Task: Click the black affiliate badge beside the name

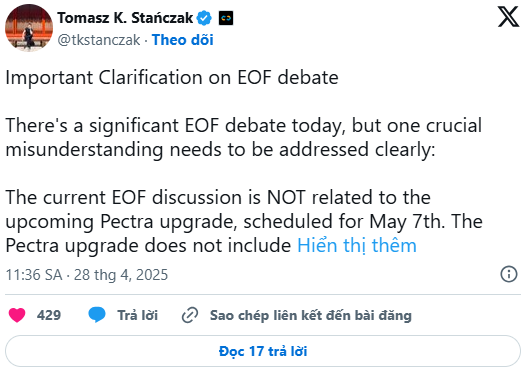Action: tap(226, 18)
